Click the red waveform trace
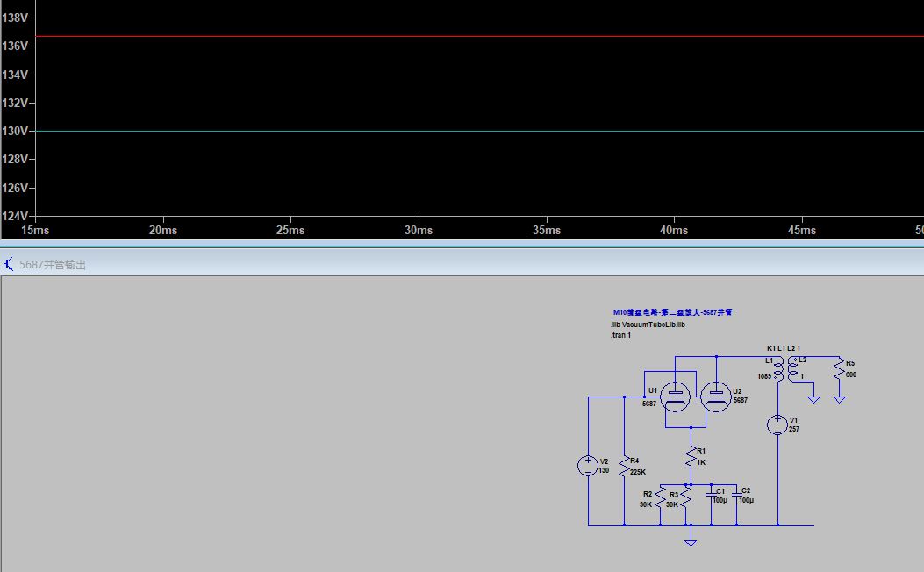This screenshot has width=924, height=572. pyautogui.click(x=480, y=37)
